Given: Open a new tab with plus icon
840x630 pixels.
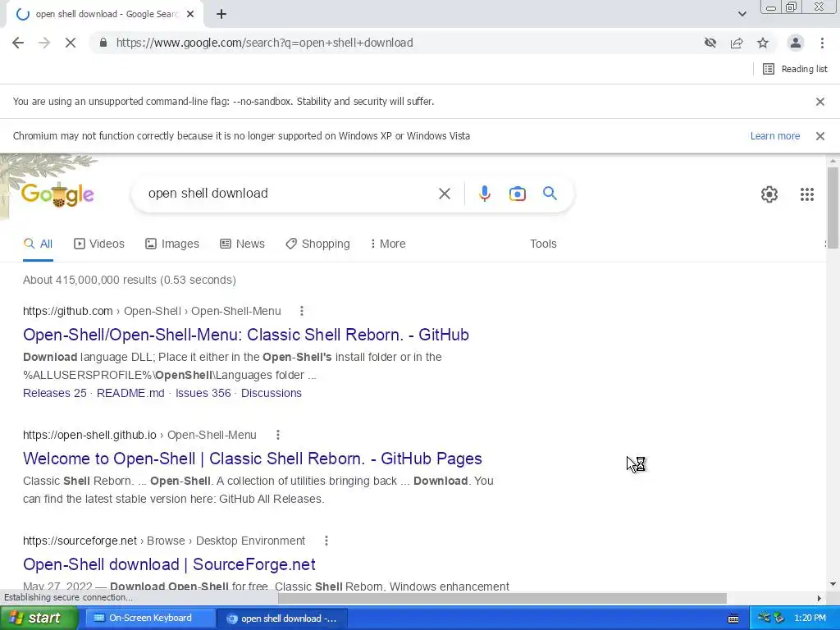Looking at the screenshot, I should tap(221, 15).
